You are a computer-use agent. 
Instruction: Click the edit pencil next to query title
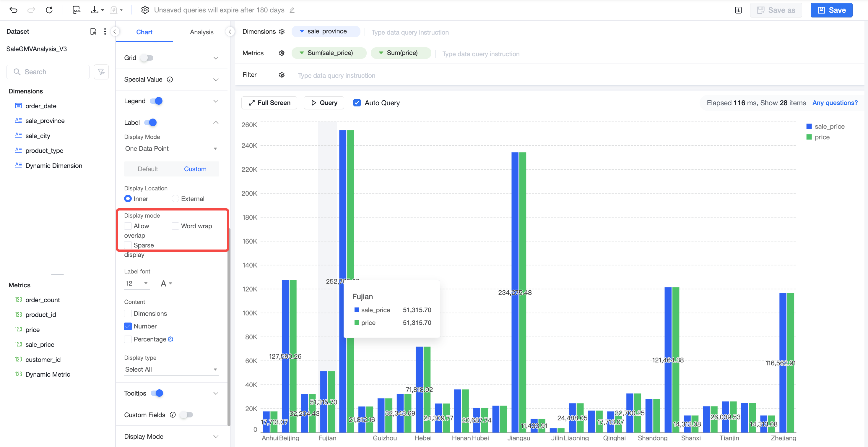[292, 10]
